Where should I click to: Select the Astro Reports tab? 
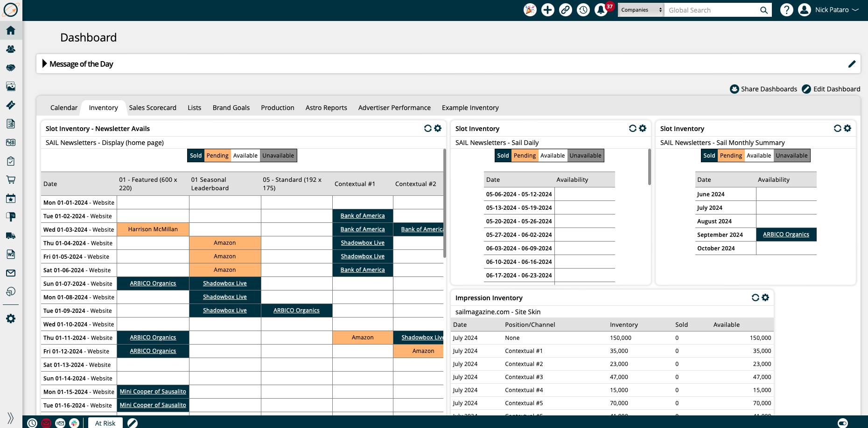click(326, 108)
